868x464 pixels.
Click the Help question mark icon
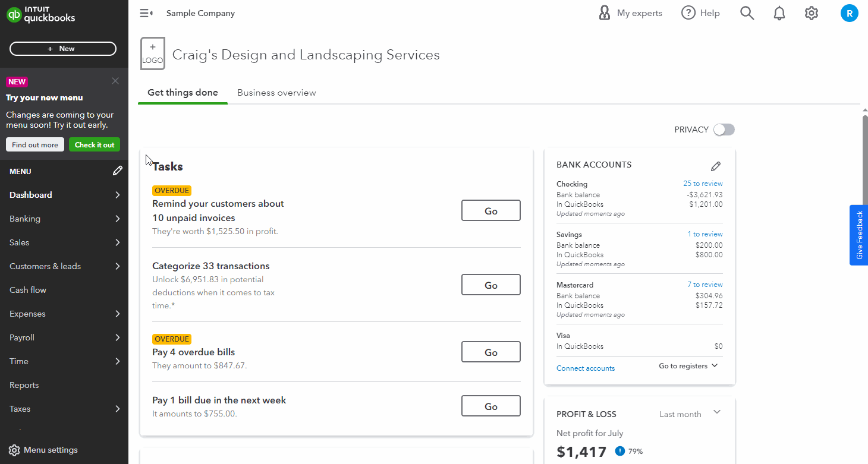(688, 13)
